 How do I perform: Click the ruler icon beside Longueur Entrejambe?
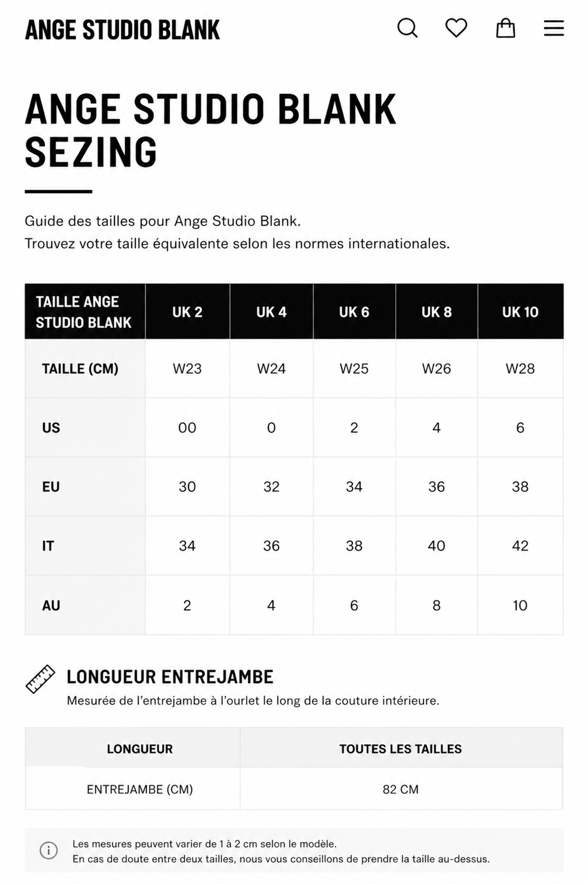41,679
